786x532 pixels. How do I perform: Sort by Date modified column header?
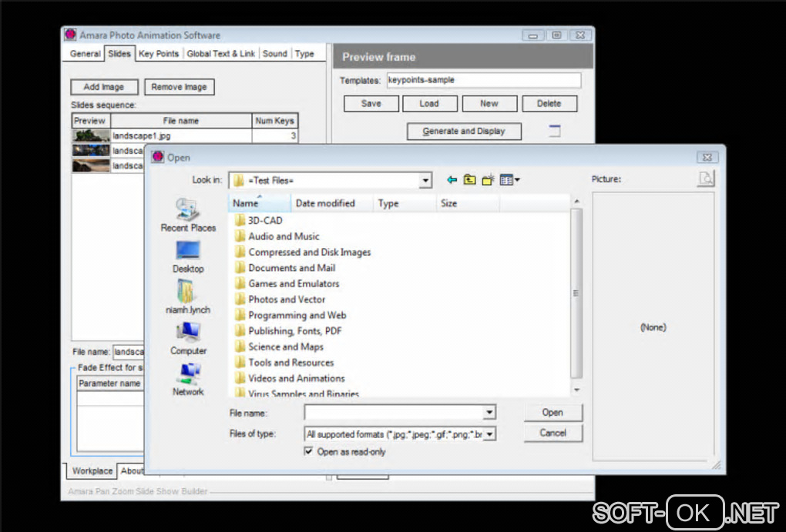click(332, 203)
